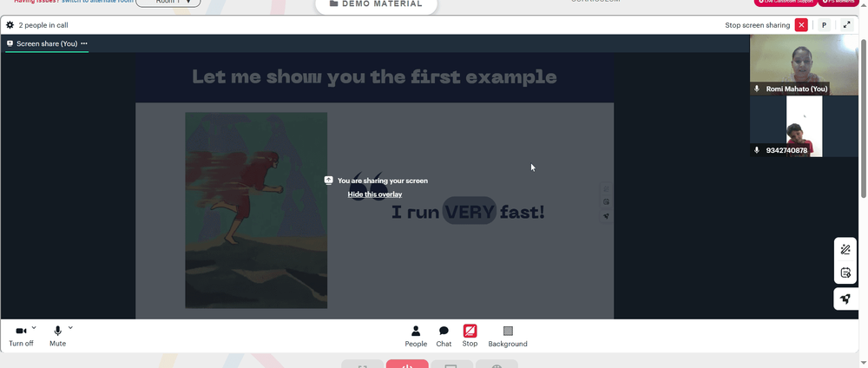Click the PS Moments button
Viewport: 868px width, 368px height.
(838, 3)
